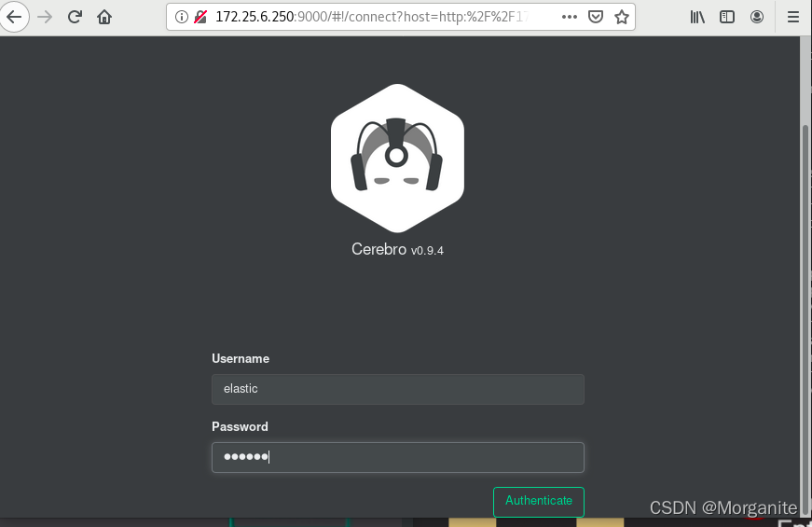812x527 pixels.
Task: Focus the Password input field
Action: (398, 457)
